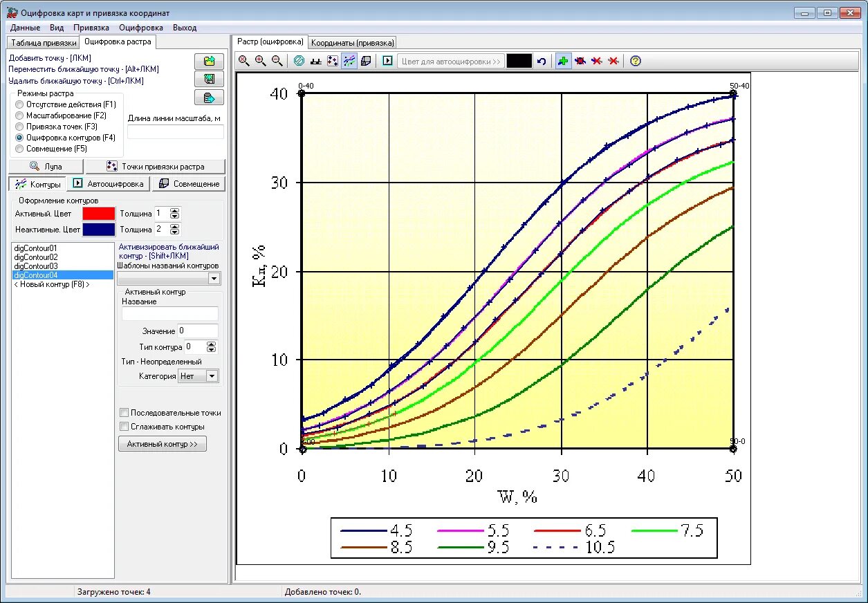Click the database export icon button

tap(210, 97)
